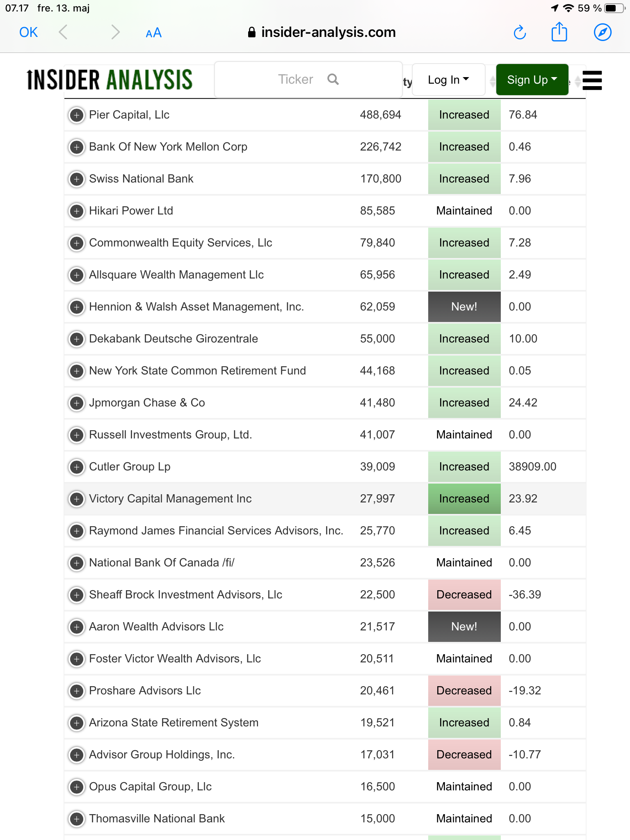The height and width of the screenshot is (840, 630).
Task: Open the Safari share sheet icon
Action: click(x=559, y=32)
